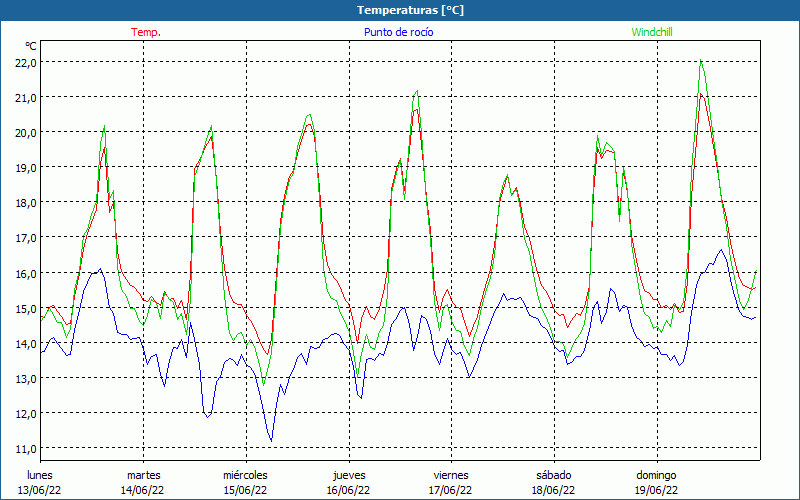Click the 19,0 y-axis value

tap(26, 167)
